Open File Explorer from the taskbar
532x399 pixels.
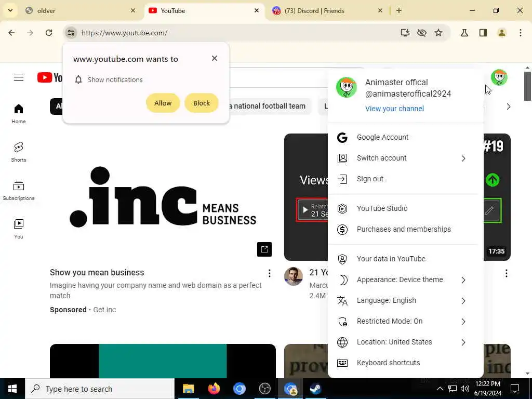188,389
